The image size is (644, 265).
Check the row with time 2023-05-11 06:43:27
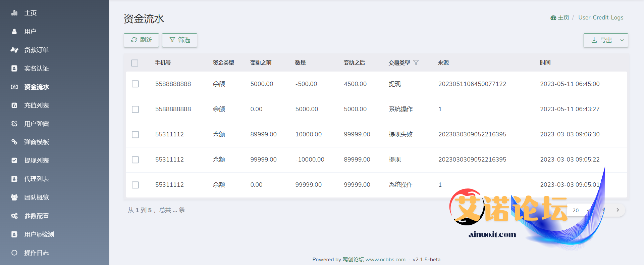pyautogui.click(x=136, y=109)
